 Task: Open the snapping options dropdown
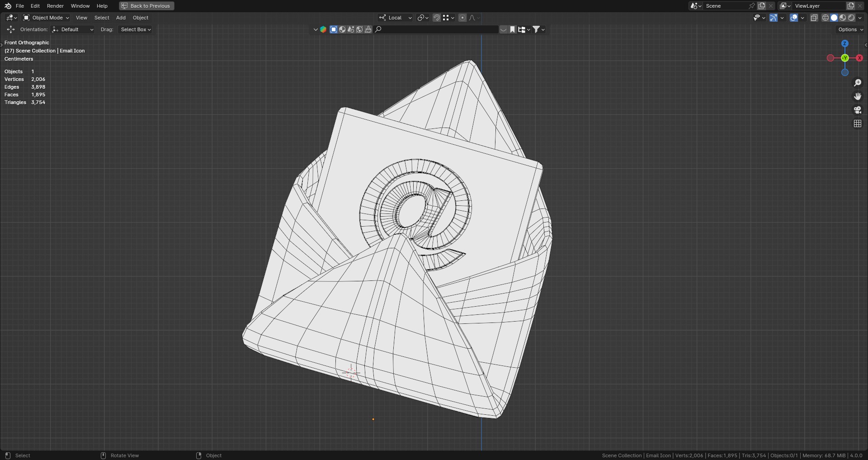448,18
